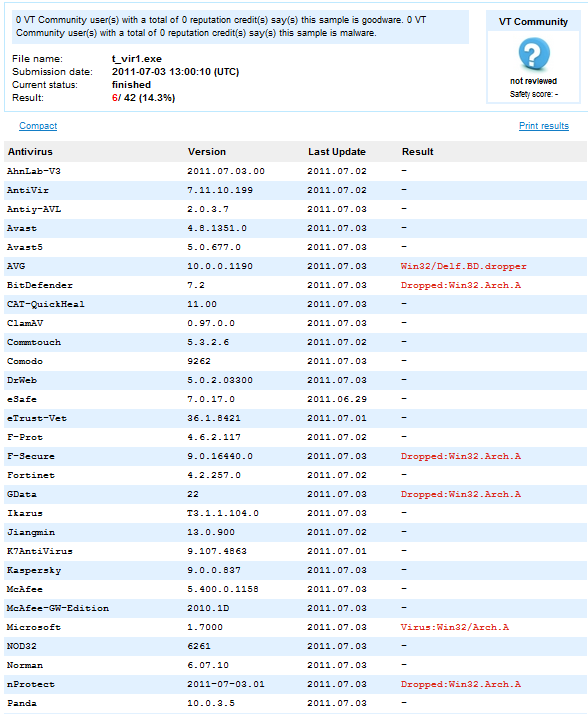Select the Fortinet antivirus name

[31, 475]
